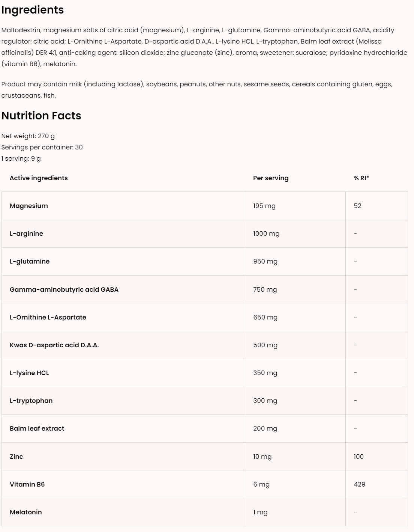Click the L-Ornithine L-Aspartate row label

[x=48, y=317]
